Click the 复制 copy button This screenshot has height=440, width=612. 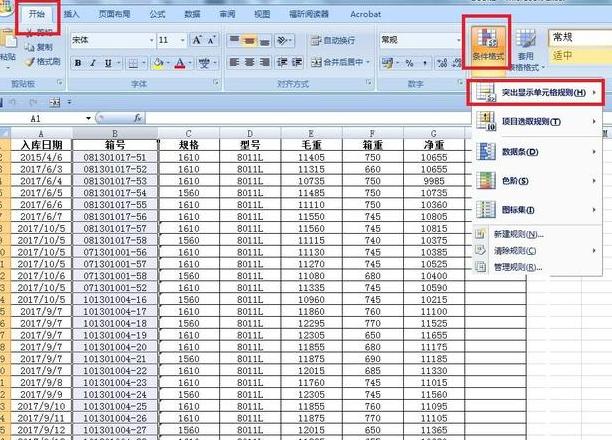39,47
